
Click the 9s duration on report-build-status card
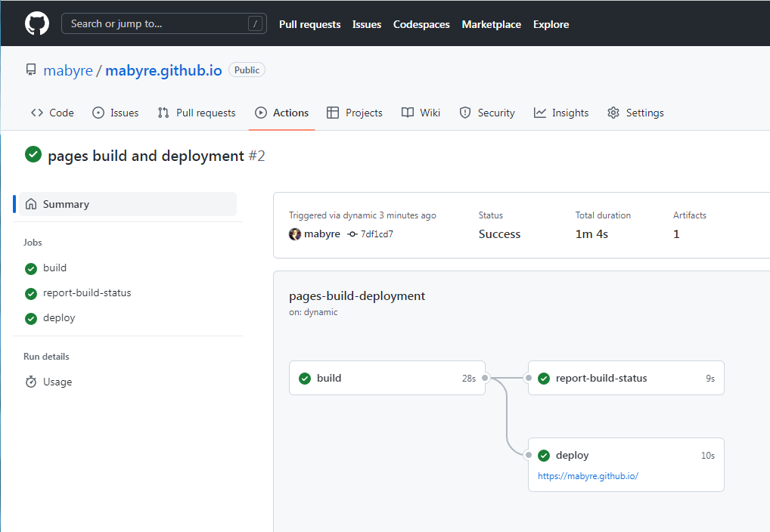tap(710, 379)
